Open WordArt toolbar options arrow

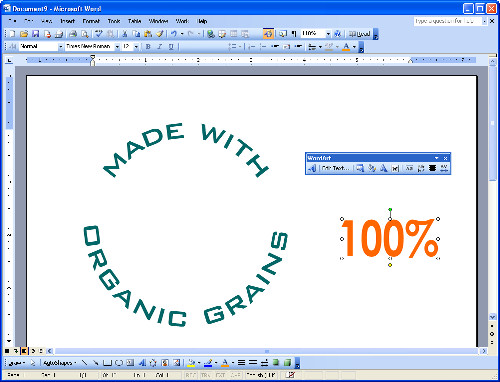click(x=436, y=158)
